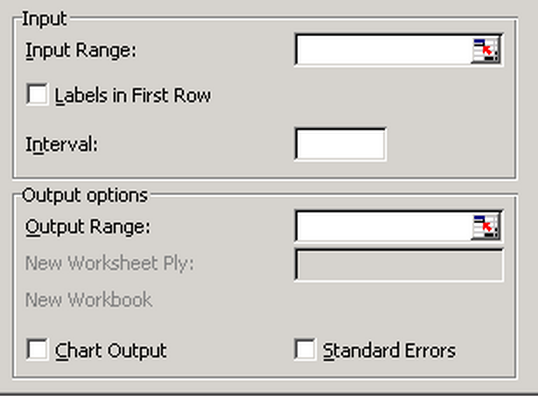Place cursor in Output Range field
This screenshot has width=538, height=396.
click(x=384, y=227)
